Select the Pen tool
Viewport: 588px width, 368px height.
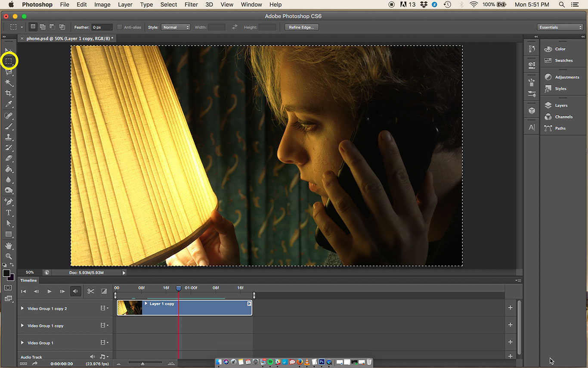pyautogui.click(x=9, y=202)
